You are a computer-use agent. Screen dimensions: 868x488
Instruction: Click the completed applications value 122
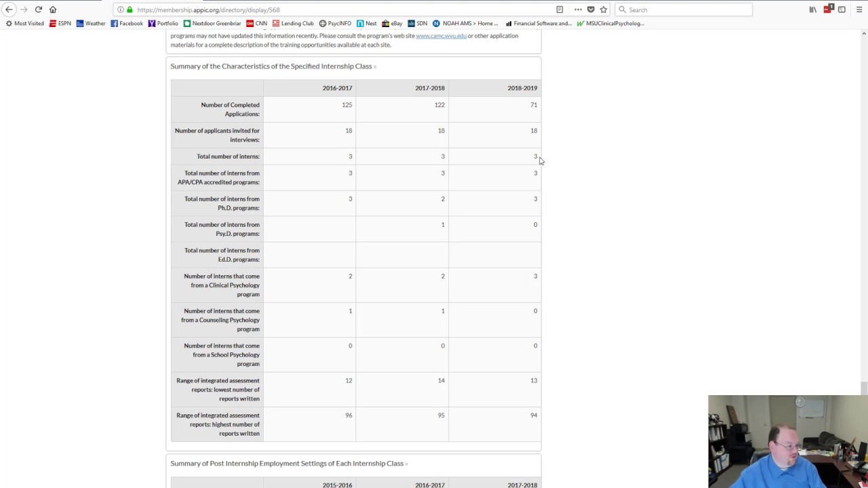439,105
